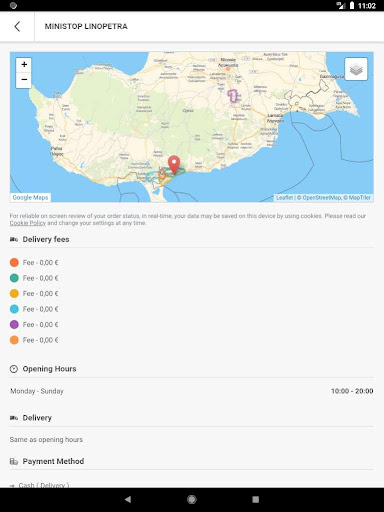Viewport: 384px width, 512px height.
Task: Open the map layers selector
Action: (356, 69)
